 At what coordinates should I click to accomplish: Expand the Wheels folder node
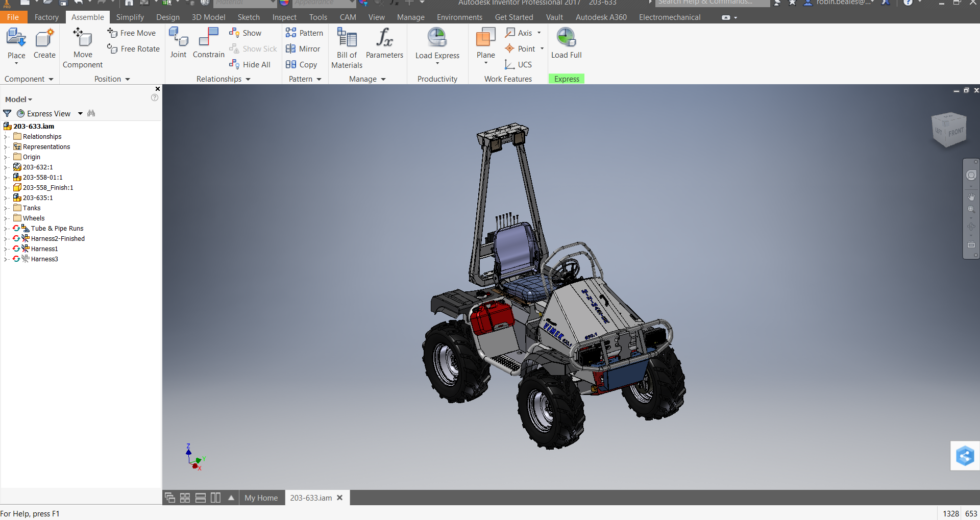(x=6, y=218)
